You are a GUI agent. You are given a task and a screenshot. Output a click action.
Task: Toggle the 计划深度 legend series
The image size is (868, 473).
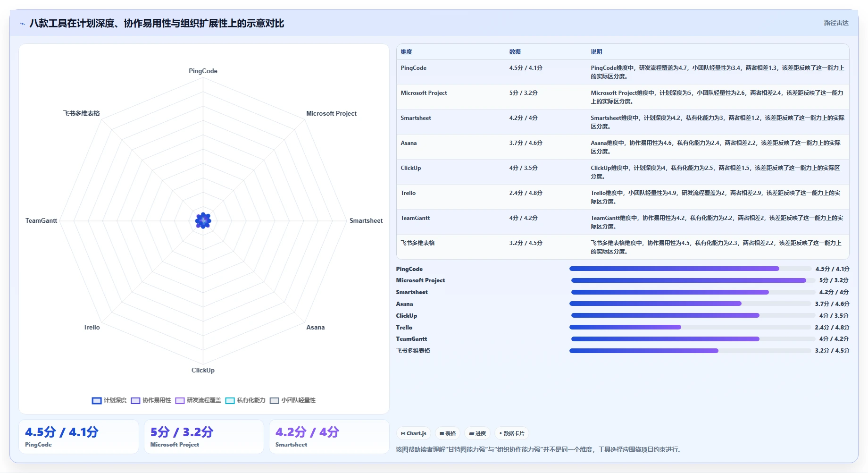click(109, 400)
